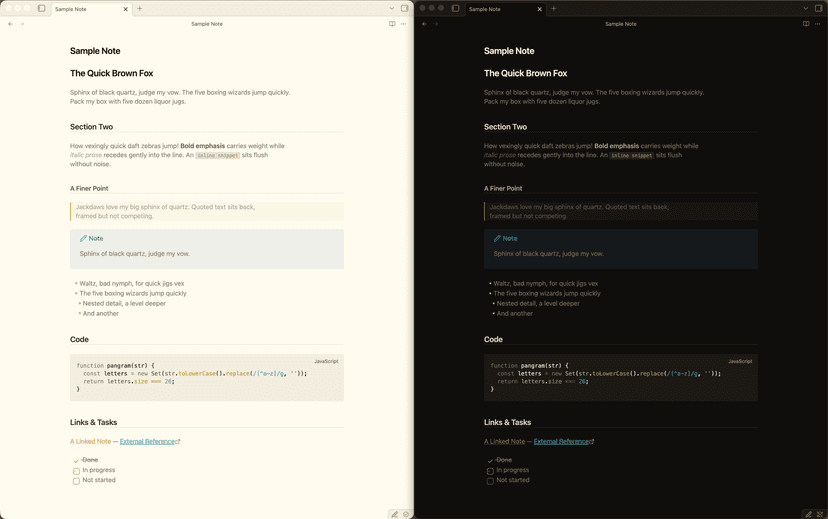This screenshot has width=828, height=519.
Task: Click pencil status bar icon in light window
Action: click(x=394, y=514)
